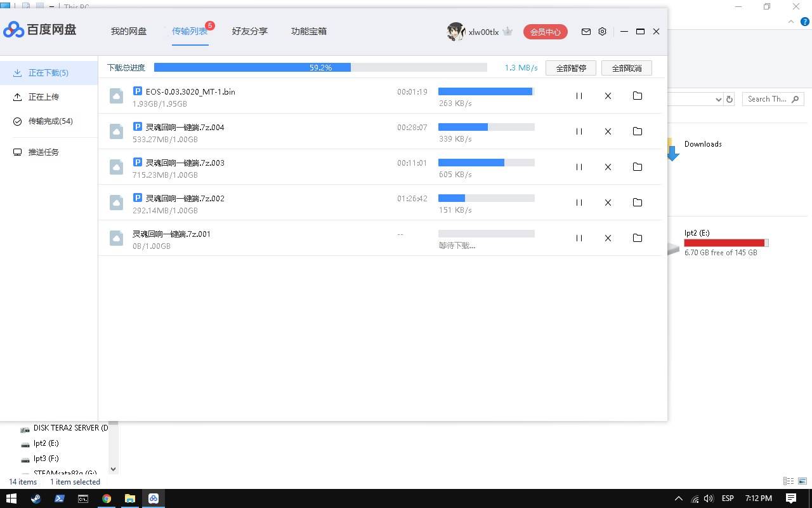Switch File Explorer to details view
Image resolution: width=812 pixels, height=508 pixels.
pos(789,482)
